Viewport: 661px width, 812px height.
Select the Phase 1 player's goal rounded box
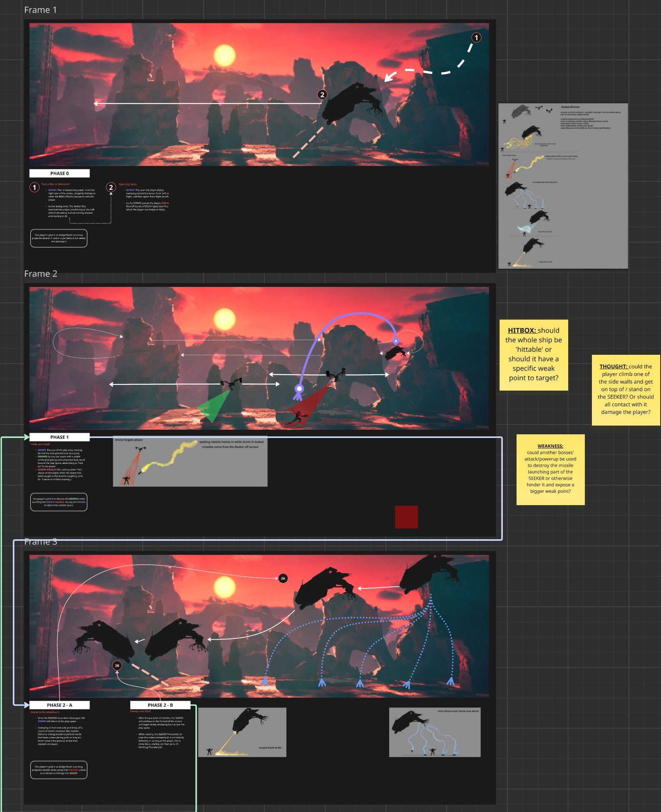pos(59,502)
